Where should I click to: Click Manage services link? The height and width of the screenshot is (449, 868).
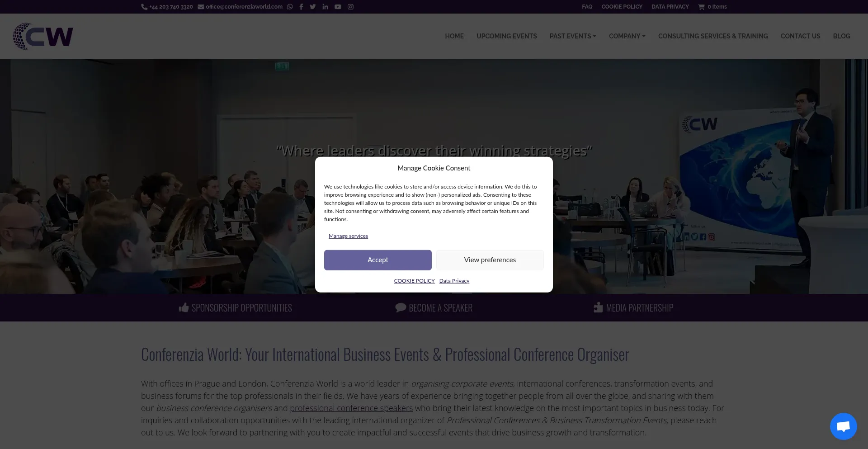point(348,236)
